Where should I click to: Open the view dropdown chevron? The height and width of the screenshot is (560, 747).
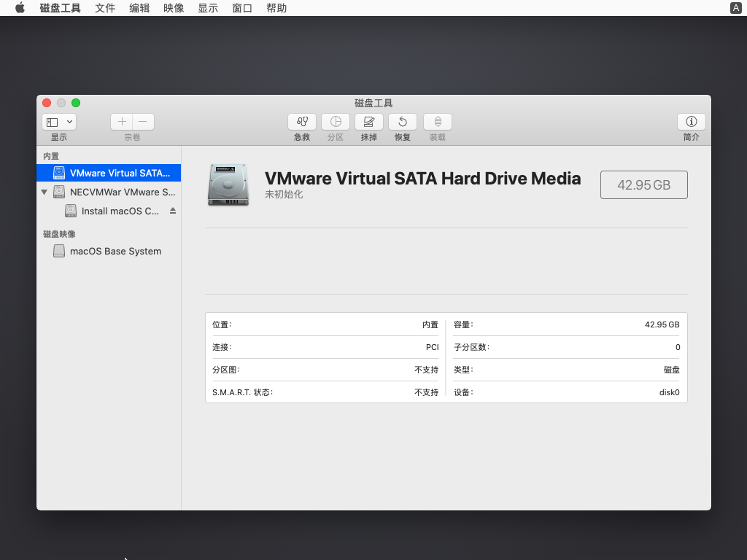(69, 122)
